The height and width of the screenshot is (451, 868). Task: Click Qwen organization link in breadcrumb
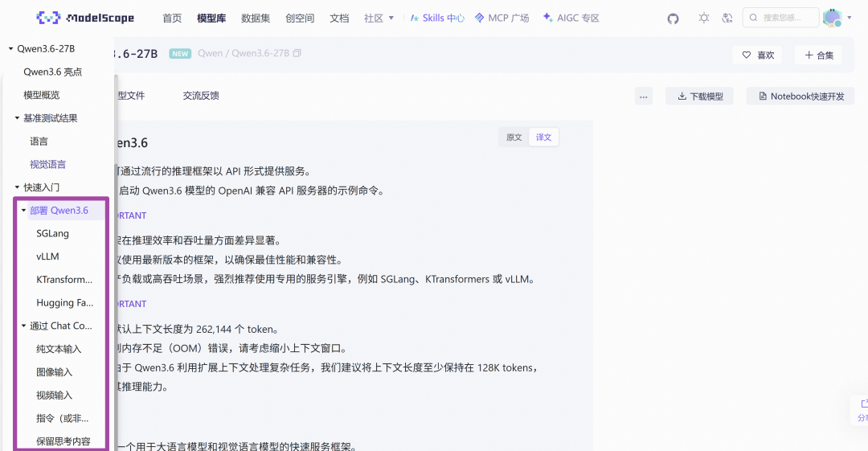coord(210,53)
